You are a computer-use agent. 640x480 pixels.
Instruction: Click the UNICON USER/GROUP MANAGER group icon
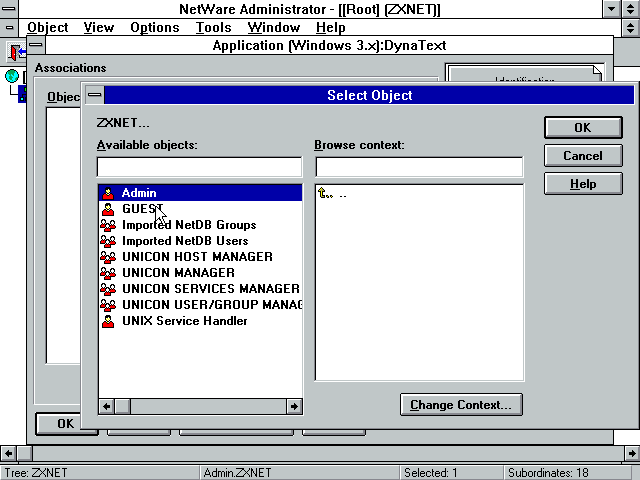(108, 305)
